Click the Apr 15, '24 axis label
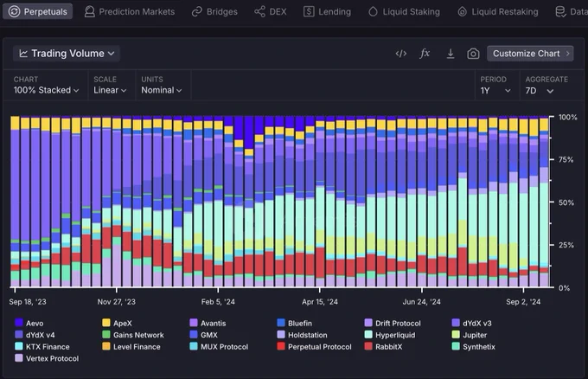The image size is (588, 379). pyautogui.click(x=320, y=302)
